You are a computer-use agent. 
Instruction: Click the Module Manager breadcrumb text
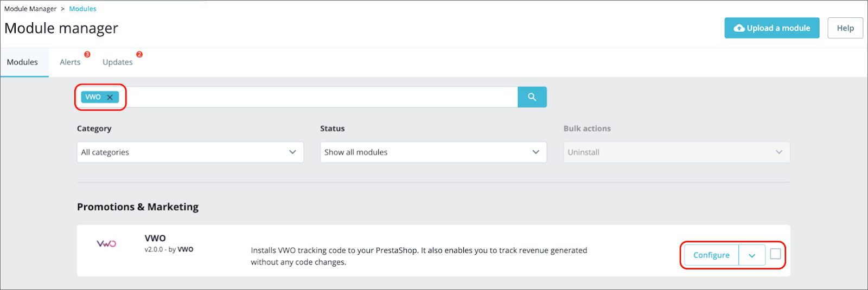(30, 9)
